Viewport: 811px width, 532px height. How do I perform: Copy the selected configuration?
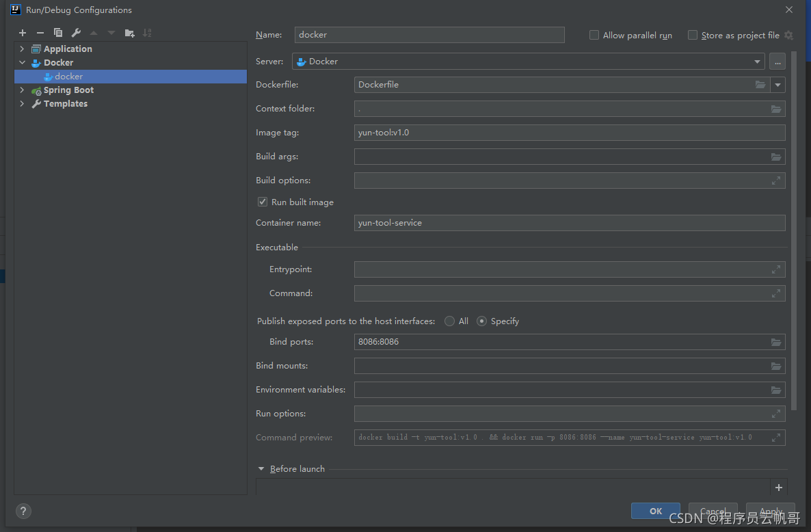[58, 33]
